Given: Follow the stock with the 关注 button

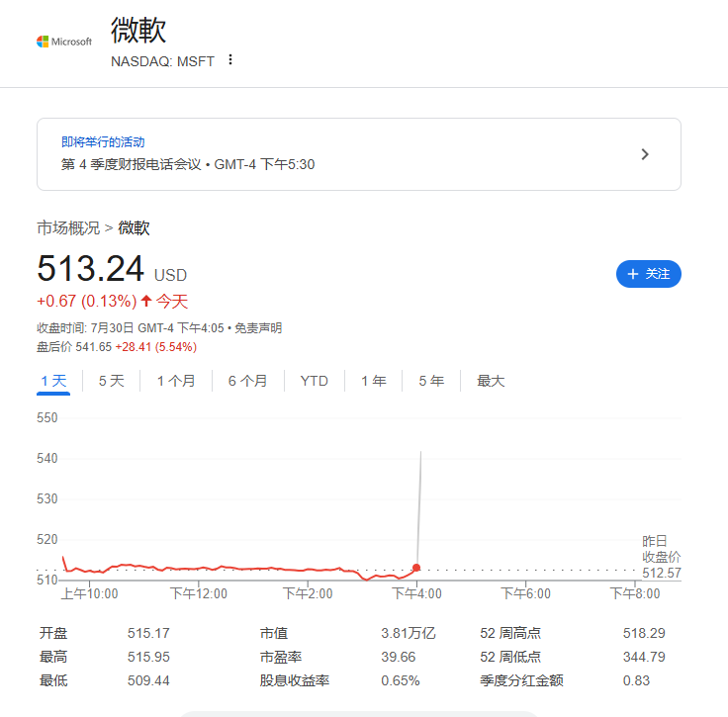Looking at the screenshot, I should [649, 274].
